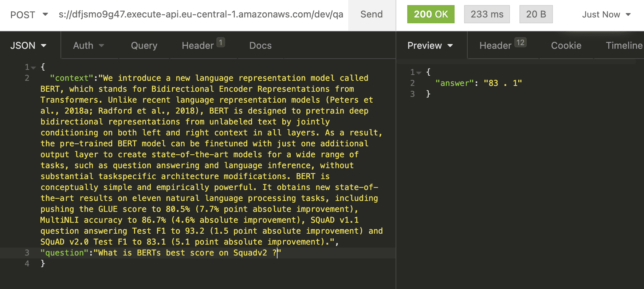This screenshot has height=289, width=644.
Task: Click the answer value in response
Action: (503, 83)
